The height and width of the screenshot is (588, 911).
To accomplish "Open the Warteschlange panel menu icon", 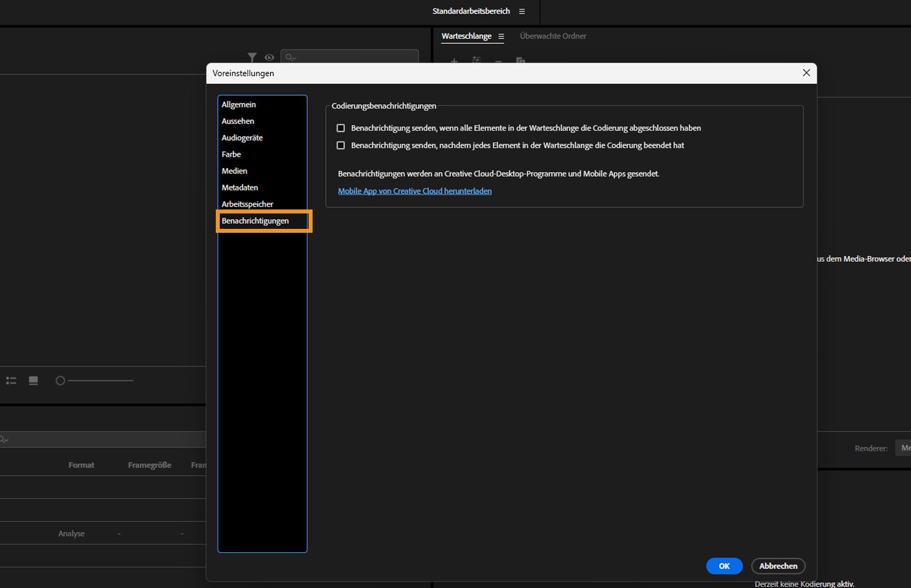I will (x=501, y=36).
